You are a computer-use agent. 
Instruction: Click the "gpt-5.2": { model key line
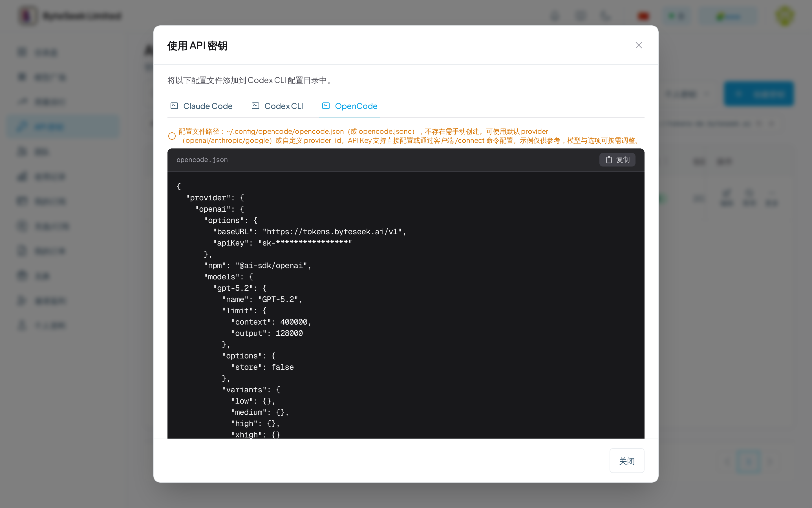(240, 288)
